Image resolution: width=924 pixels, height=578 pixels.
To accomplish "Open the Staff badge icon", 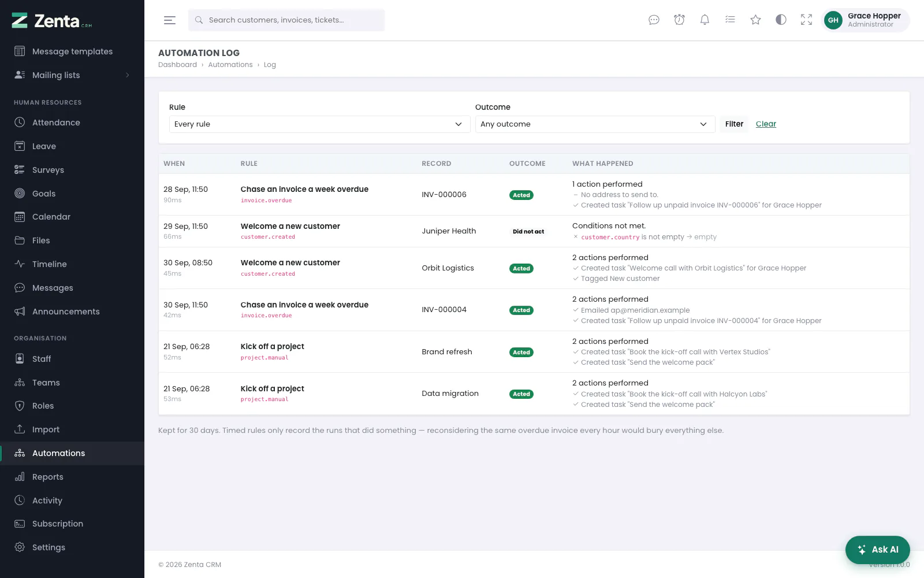I will coord(20,359).
